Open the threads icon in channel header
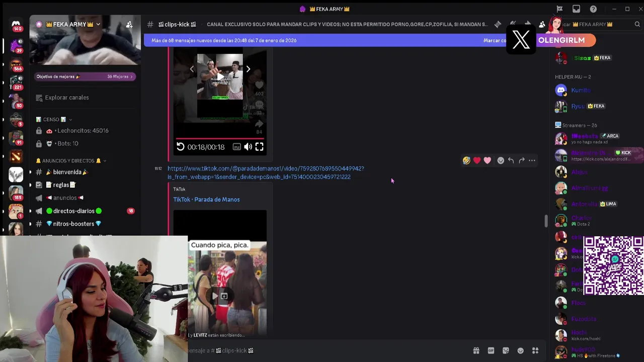The width and height of the screenshot is (644, 362). coord(498,24)
